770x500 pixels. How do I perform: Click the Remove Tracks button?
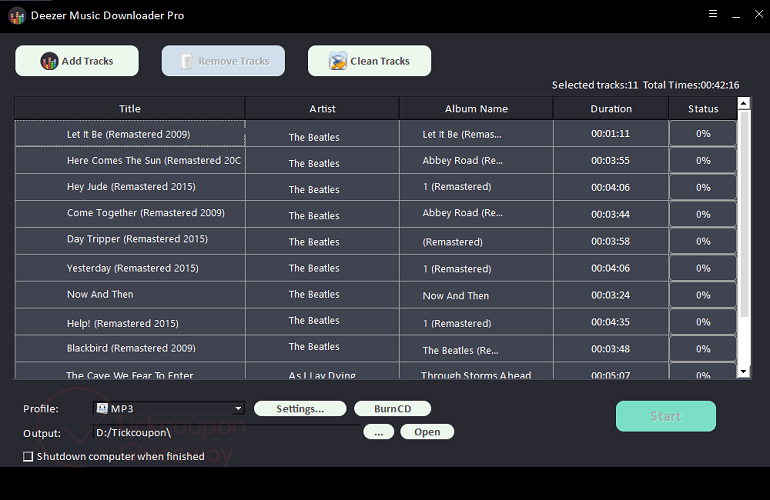[223, 61]
